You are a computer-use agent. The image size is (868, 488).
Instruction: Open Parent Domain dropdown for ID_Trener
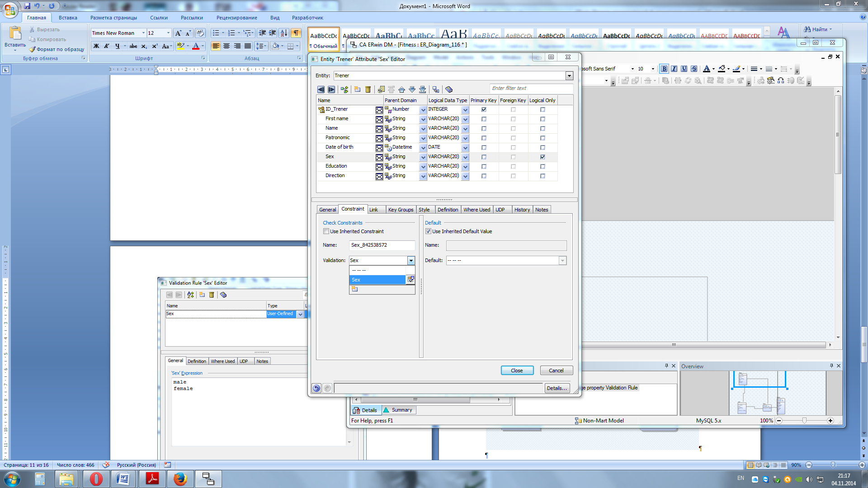coord(423,110)
